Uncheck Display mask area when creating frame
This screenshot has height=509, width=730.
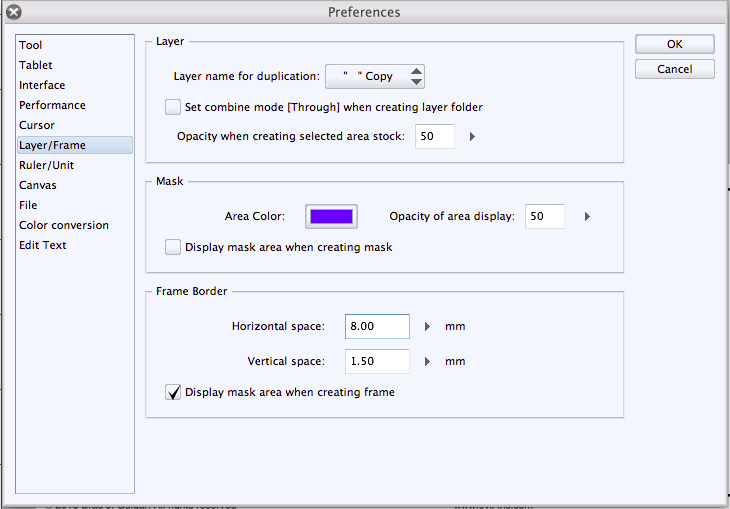tap(173, 392)
